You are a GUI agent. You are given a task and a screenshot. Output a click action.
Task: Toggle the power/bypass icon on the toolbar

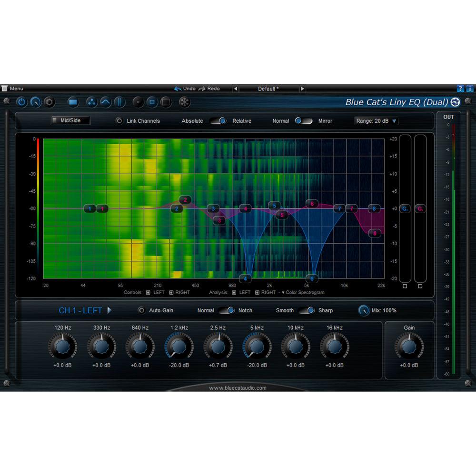pyautogui.click(x=22, y=102)
